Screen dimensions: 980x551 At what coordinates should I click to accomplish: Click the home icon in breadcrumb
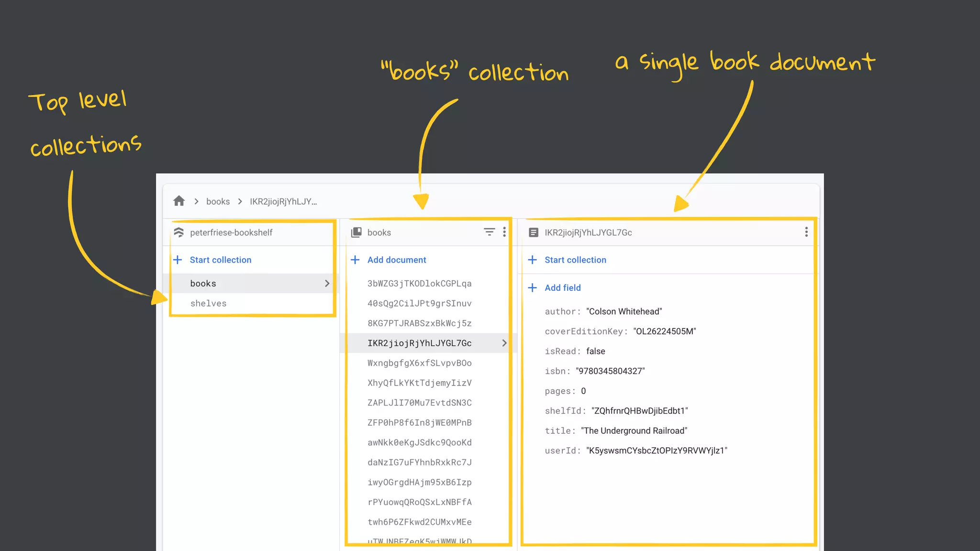pyautogui.click(x=179, y=201)
